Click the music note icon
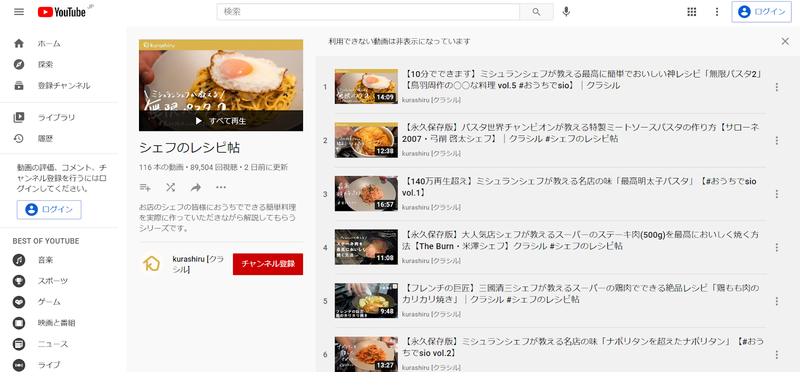This screenshot has height=372, width=800. point(19,260)
